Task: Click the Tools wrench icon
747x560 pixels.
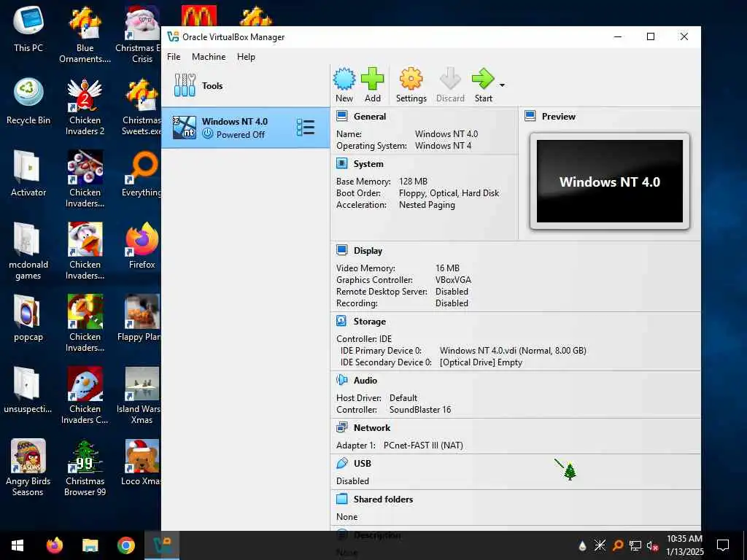Action: (185, 86)
